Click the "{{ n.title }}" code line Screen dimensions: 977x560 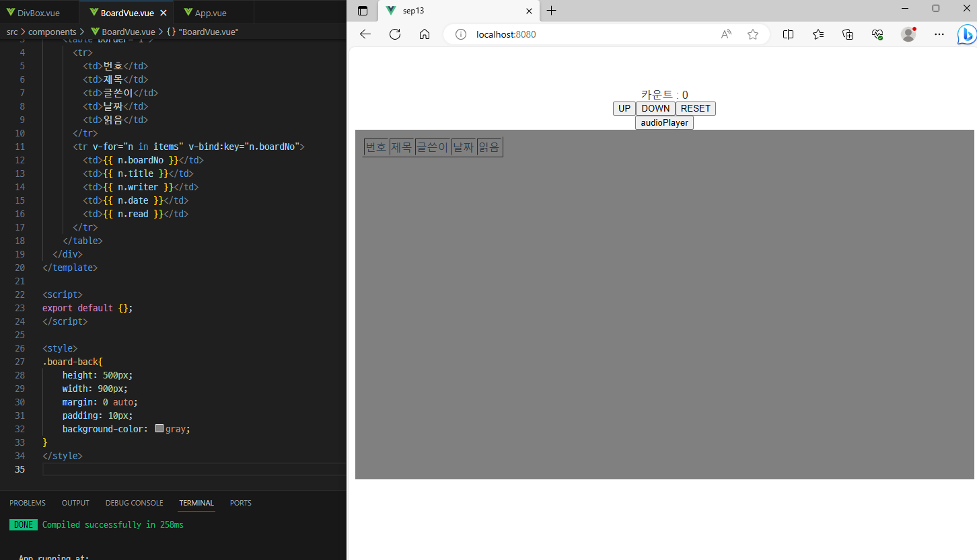[x=138, y=173]
